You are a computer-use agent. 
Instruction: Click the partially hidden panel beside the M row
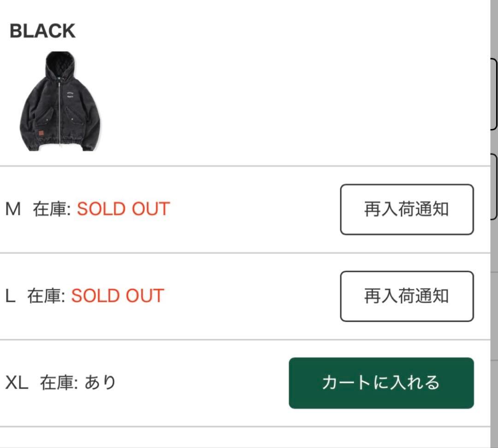pyautogui.click(x=495, y=187)
